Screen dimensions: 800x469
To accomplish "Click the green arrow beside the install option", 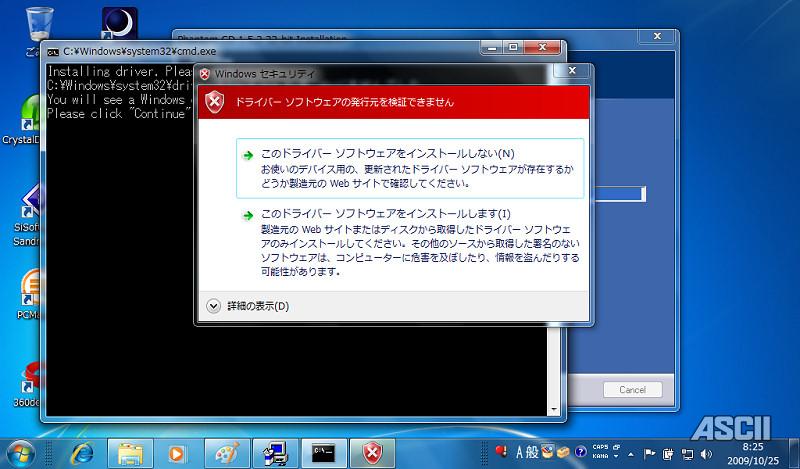I will [x=248, y=215].
